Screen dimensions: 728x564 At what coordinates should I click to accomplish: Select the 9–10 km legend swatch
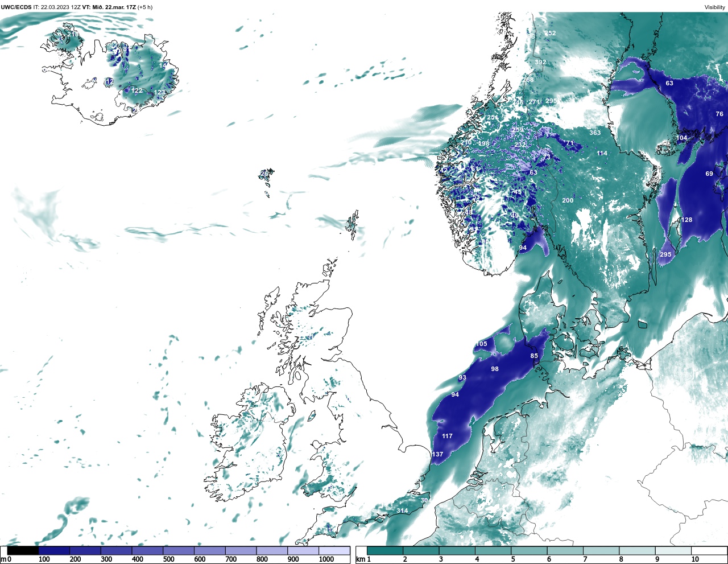(673, 550)
